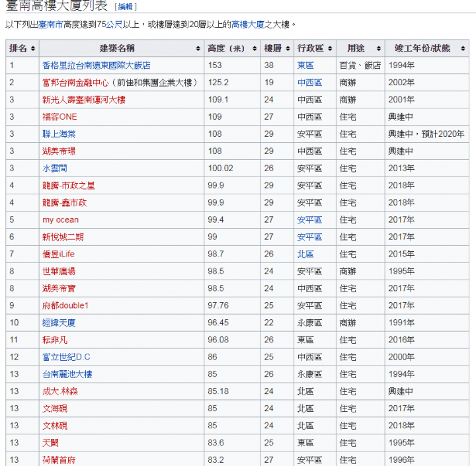Open 龍騰-市政之星 building link
The width and height of the screenshot is (476, 466).
pos(69,186)
